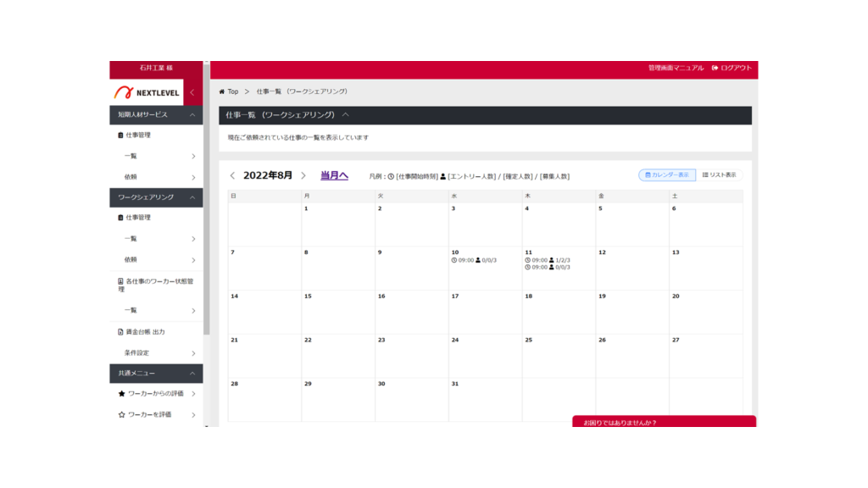Go to previous month with left arrow
This screenshot has height=488, width=868.
click(232, 176)
